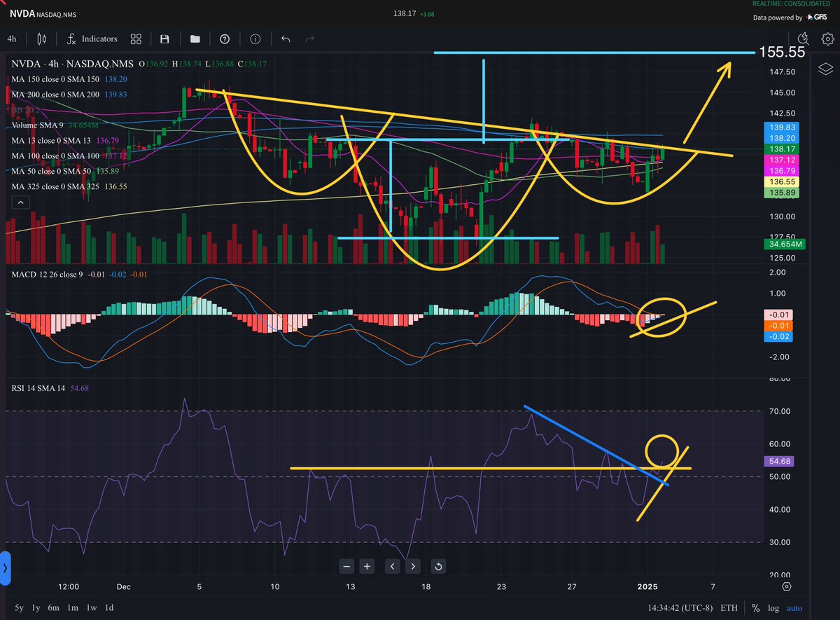Screen dimensions: 840x620
Task: Open the chart layout grid selector
Action: coord(136,39)
